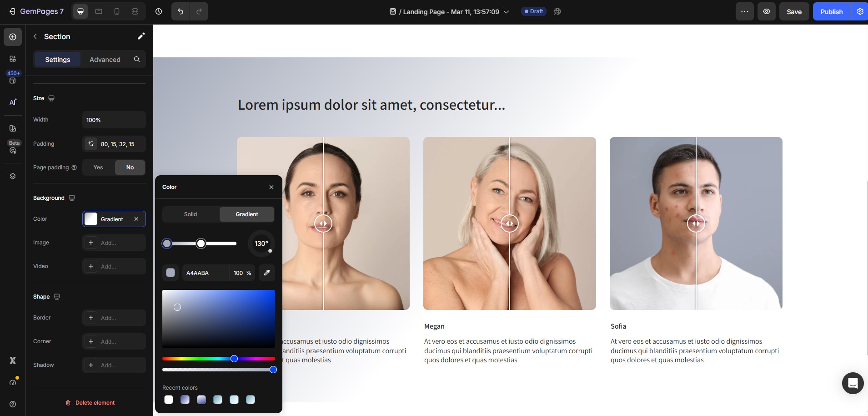Open the live chat support bubble
This screenshot has width=868, height=416.
(x=853, y=383)
